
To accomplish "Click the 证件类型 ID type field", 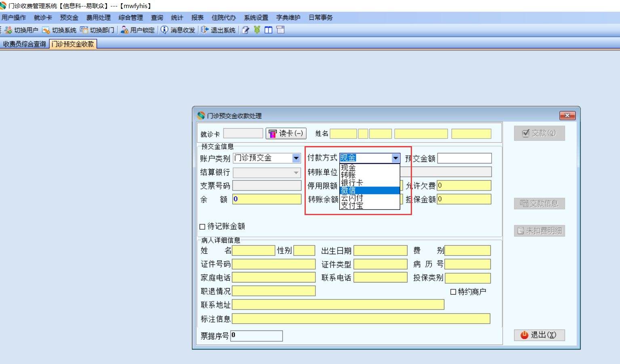I will point(380,264).
